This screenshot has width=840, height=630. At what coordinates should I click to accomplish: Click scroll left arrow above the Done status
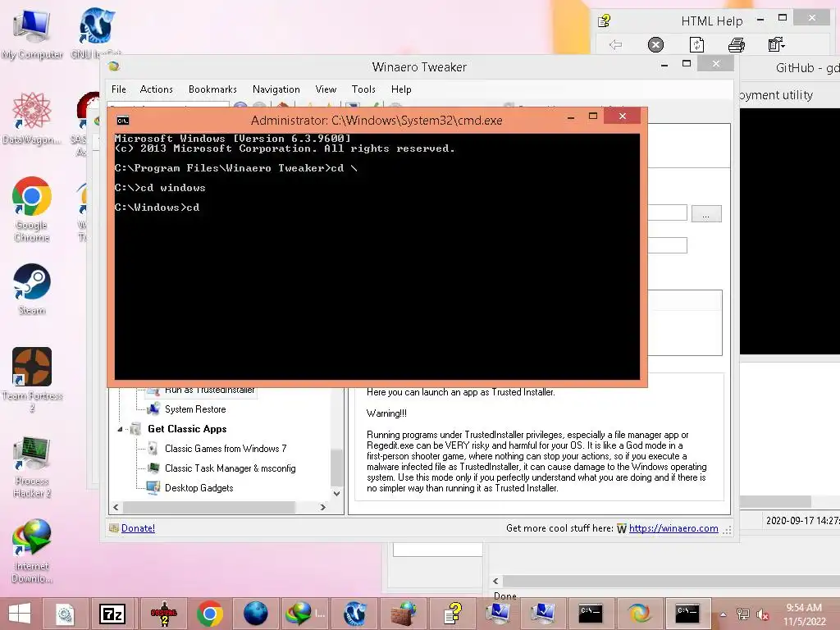(x=495, y=582)
